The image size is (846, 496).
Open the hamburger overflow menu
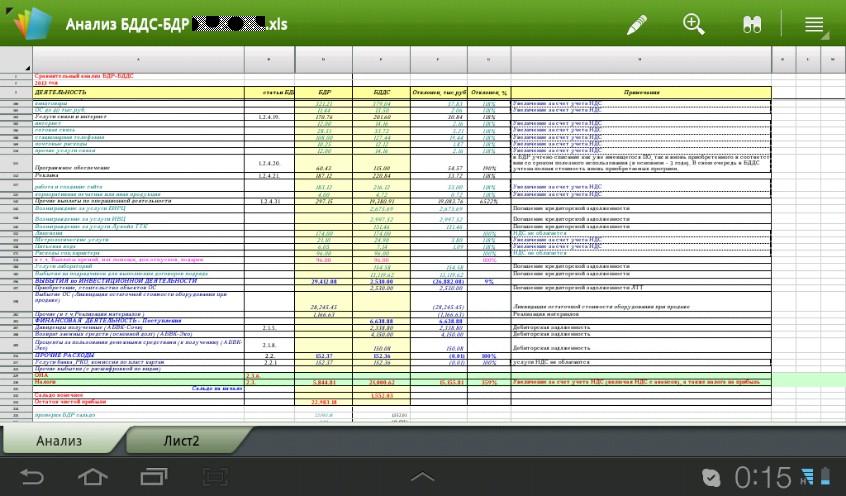point(814,25)
